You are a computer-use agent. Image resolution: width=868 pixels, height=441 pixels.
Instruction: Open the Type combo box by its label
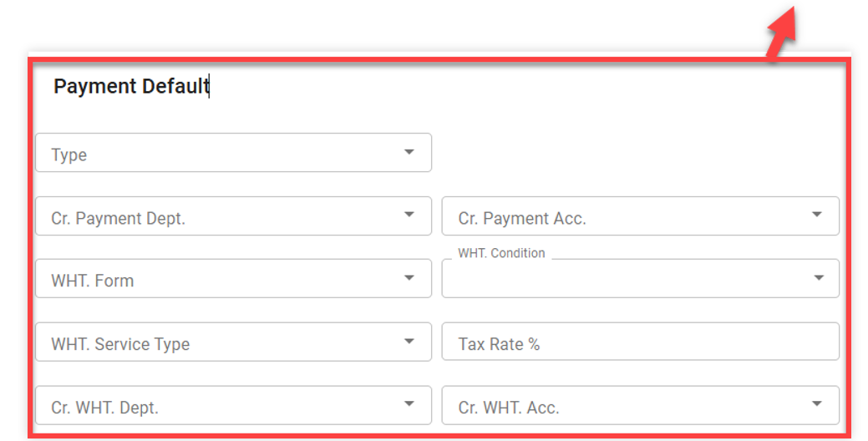pyautogui.click(x=69, y=155)
